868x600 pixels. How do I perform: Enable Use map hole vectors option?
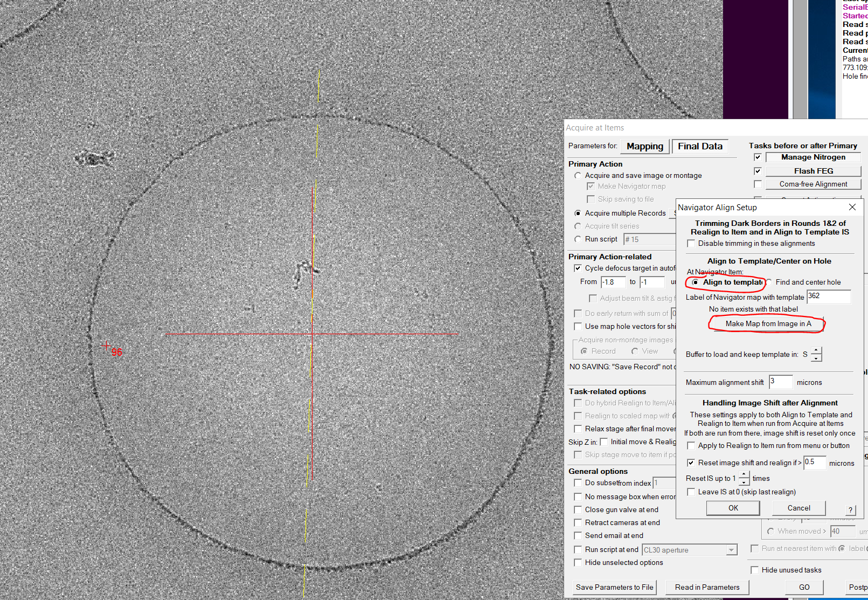click(x=578, y=327)
